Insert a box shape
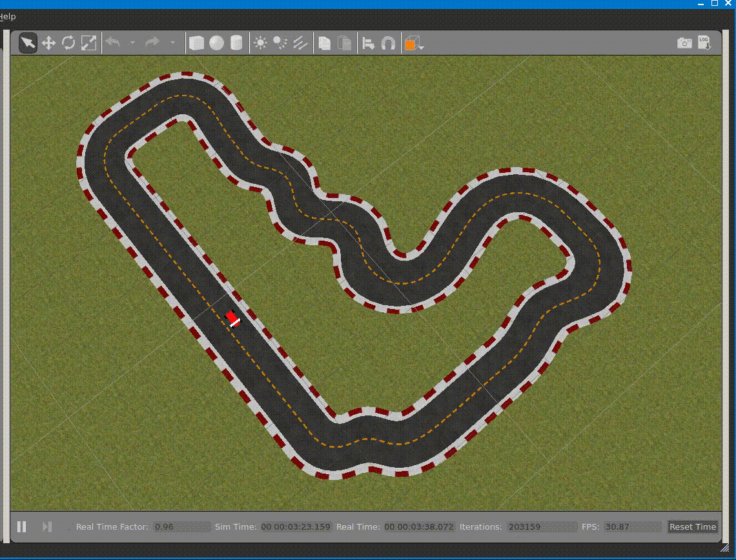 (196, 43)
